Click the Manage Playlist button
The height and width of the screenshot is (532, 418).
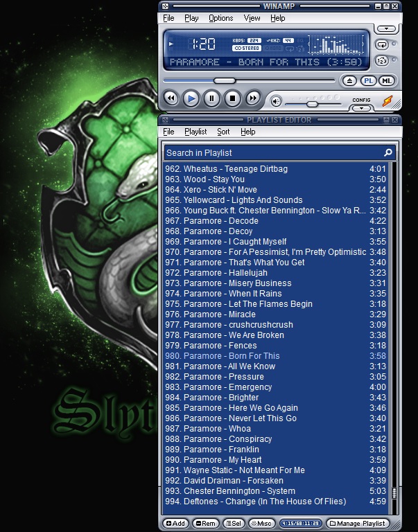click(357, 523)
